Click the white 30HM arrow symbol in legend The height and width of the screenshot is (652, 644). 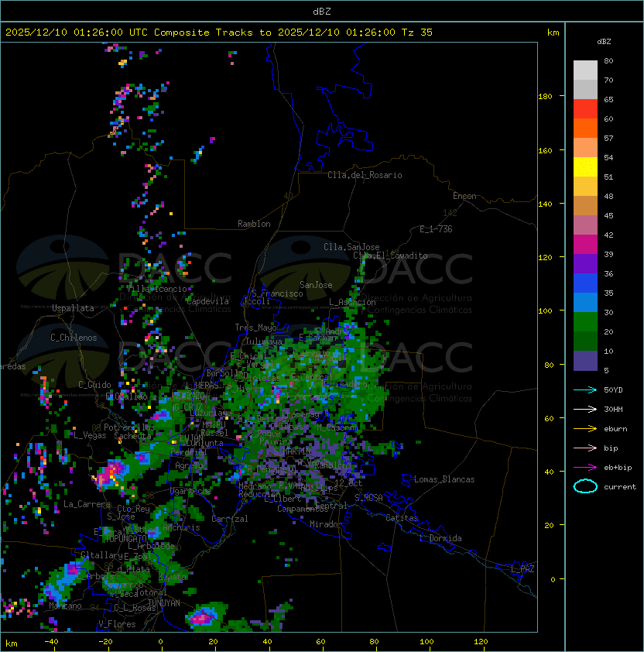pos(585,409)
